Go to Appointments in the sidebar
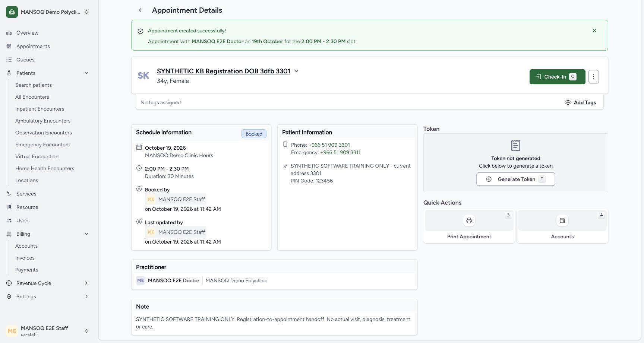Viewport: 644px width, 343px height. pos(33,46)
